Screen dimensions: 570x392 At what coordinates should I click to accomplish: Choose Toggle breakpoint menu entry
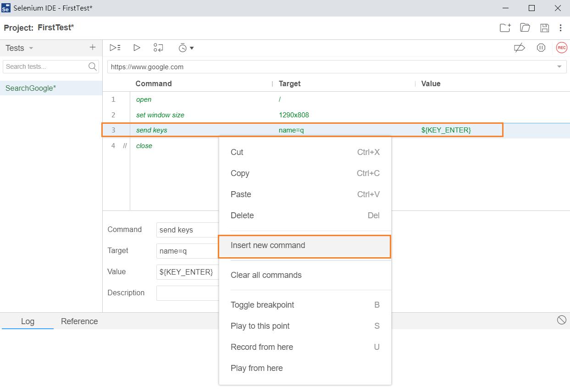[305, 305]
